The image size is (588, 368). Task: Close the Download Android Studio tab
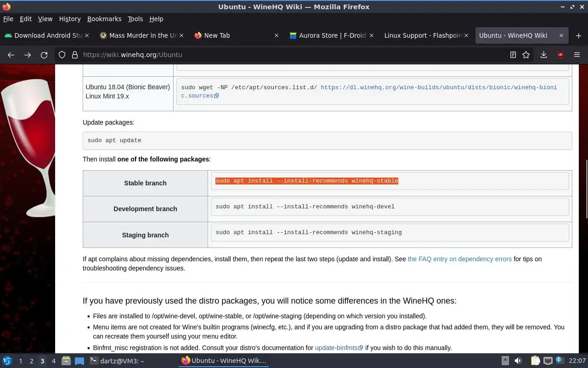(87, 35)
